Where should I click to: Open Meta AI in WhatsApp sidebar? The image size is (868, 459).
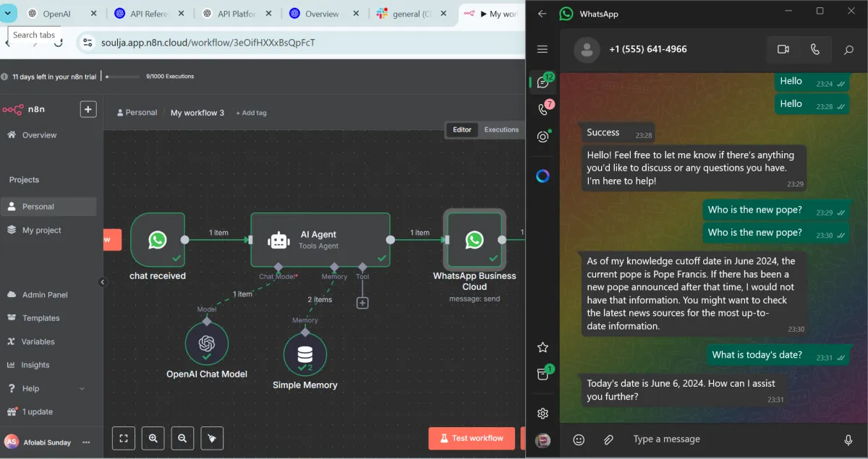pos(543,176)
